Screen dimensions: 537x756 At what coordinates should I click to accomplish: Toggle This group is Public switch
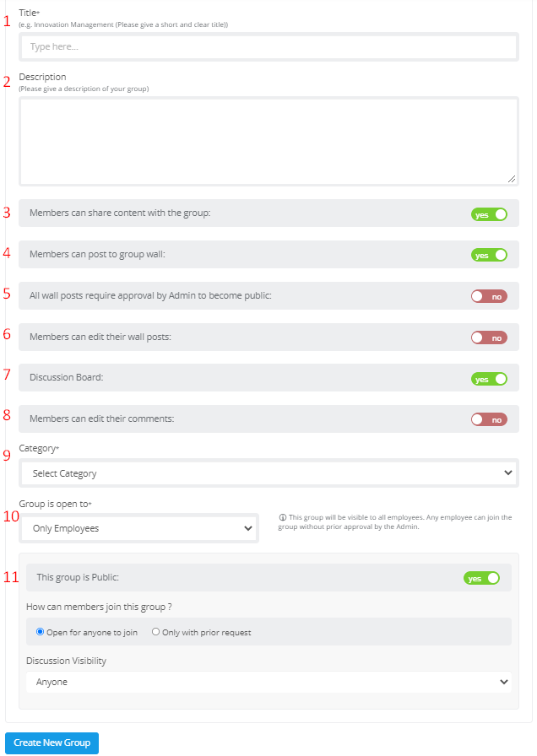coord(481,578)
